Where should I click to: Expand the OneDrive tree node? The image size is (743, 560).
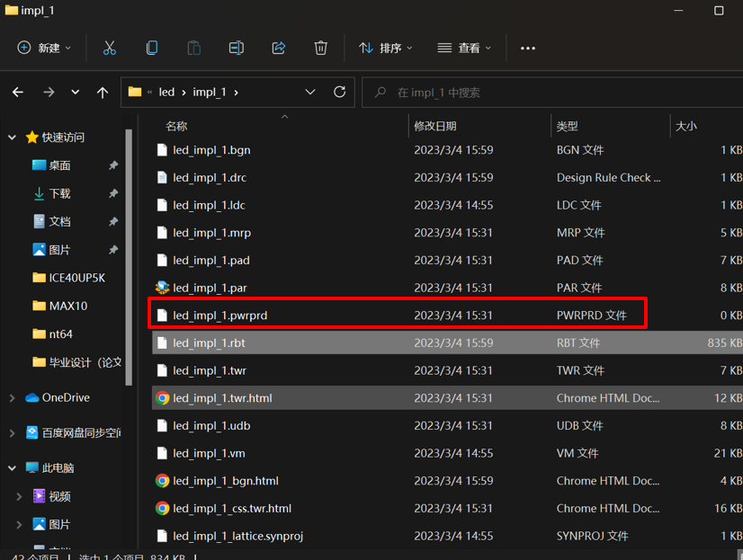pyautogui.click(x=13, y=398)
